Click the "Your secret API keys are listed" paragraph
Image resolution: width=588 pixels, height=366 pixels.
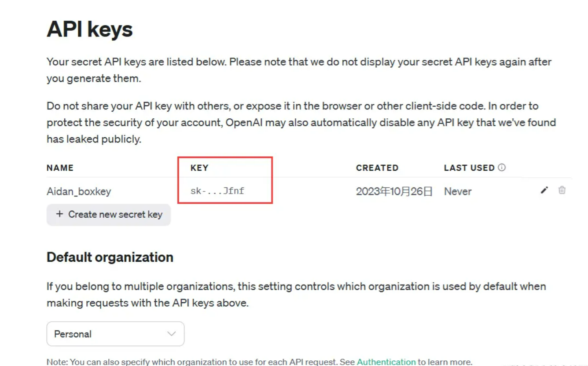[299, 70]
